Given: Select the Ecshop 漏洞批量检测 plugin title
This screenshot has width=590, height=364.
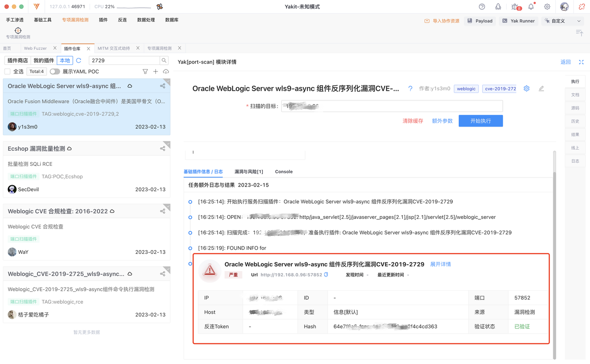Looking at the screenshot, I should tap(36, 148).
